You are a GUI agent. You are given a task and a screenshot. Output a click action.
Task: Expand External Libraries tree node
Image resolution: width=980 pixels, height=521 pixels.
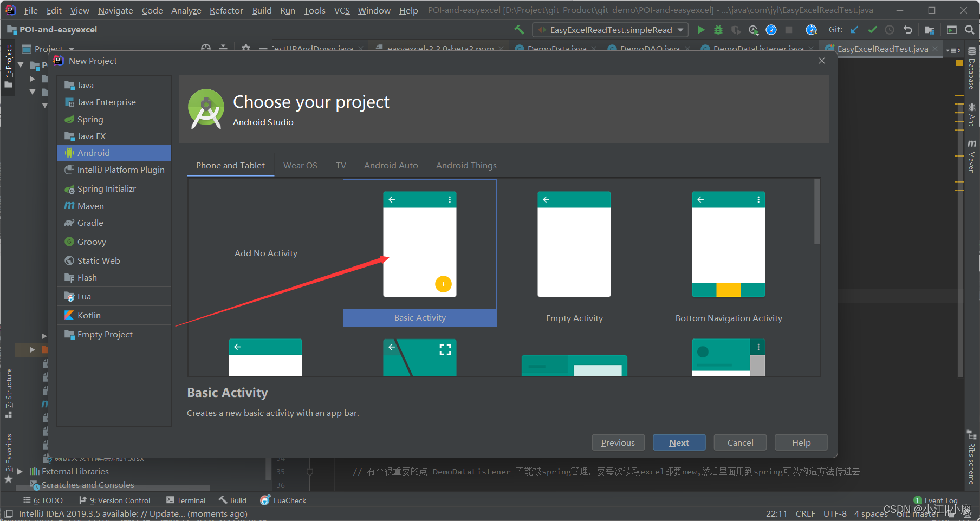(20, 472)
